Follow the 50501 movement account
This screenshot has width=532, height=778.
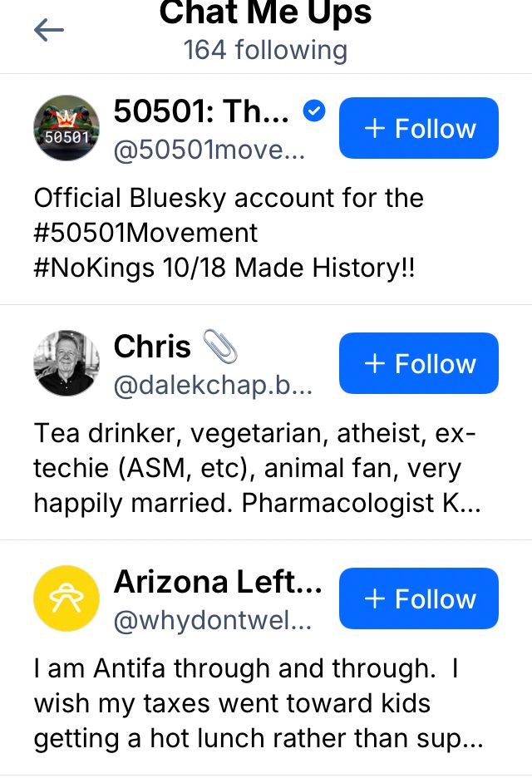coord(419,128)
